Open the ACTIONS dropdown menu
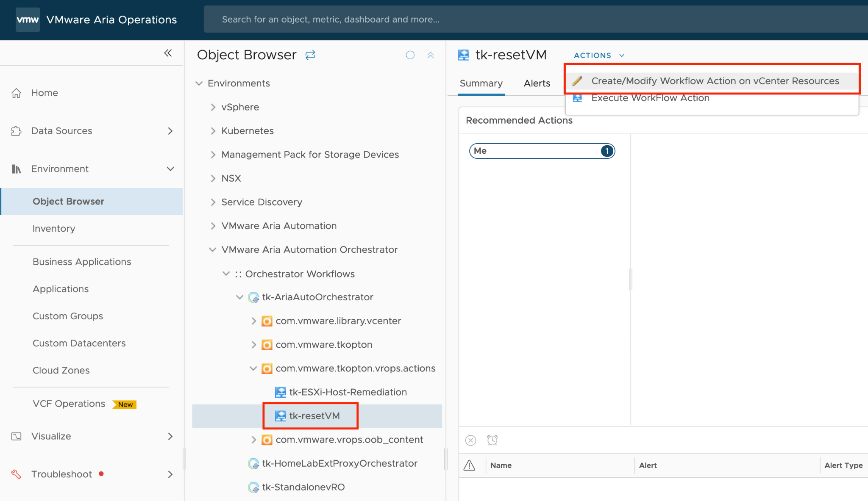868x501 pixels. coord(599,55)
